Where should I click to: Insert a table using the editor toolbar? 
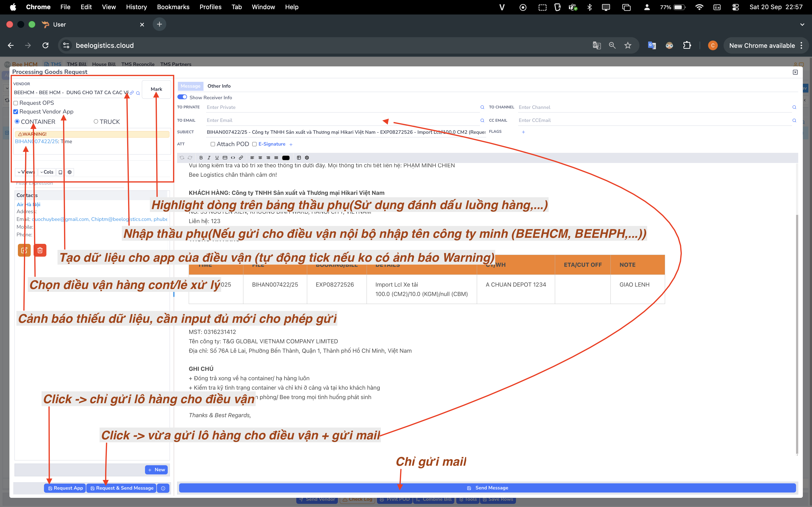pos(299,158)
